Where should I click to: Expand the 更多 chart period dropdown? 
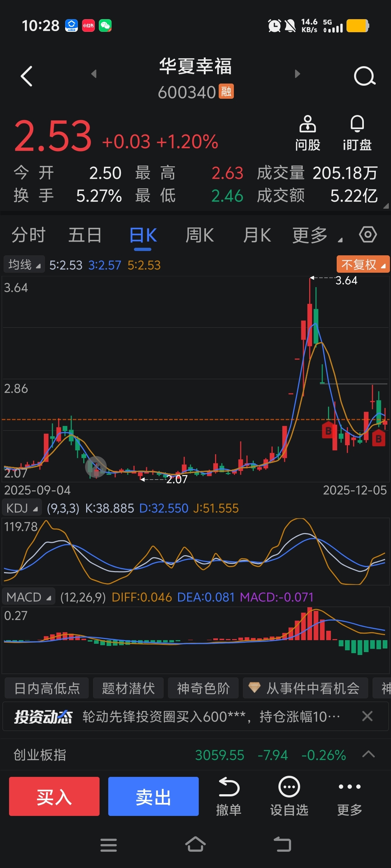click(x=317, y=235)
